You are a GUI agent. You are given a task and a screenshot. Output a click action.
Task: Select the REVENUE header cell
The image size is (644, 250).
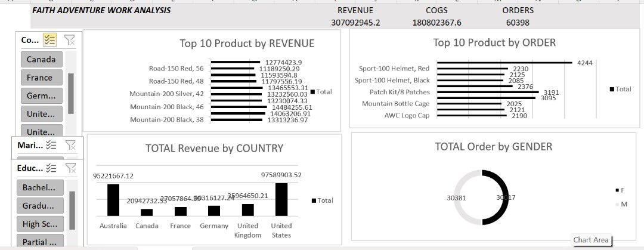[x=355, y=10]
